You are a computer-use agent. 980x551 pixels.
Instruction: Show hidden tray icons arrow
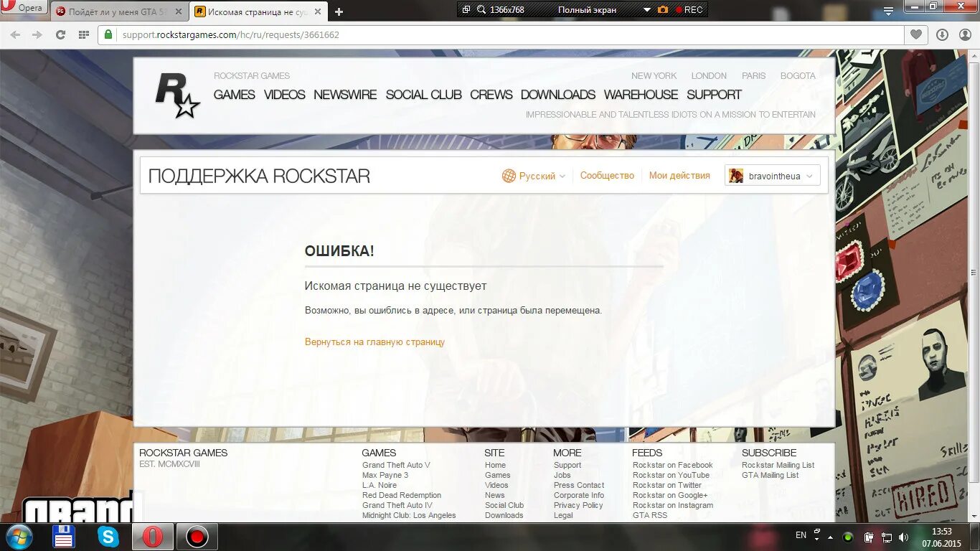(x=831, y=537)
